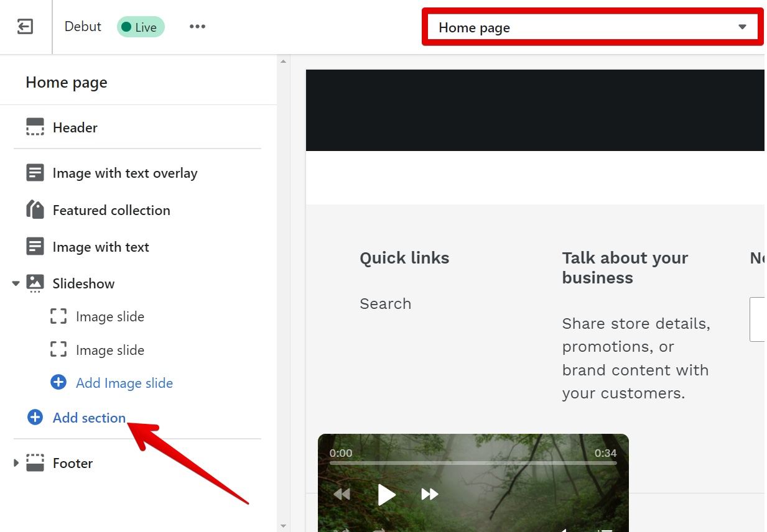The width and height of the screenshot is (767, 532).
Task: Select the Header section icon
Action: [35, 127]
